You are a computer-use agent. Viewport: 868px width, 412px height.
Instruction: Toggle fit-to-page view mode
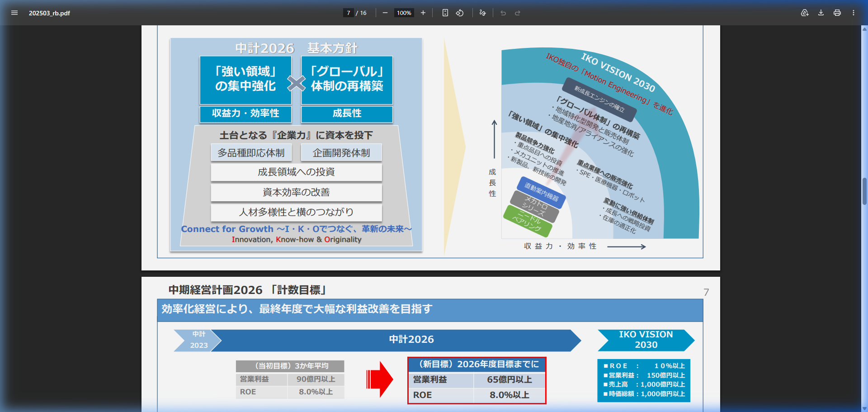[445, 13]
